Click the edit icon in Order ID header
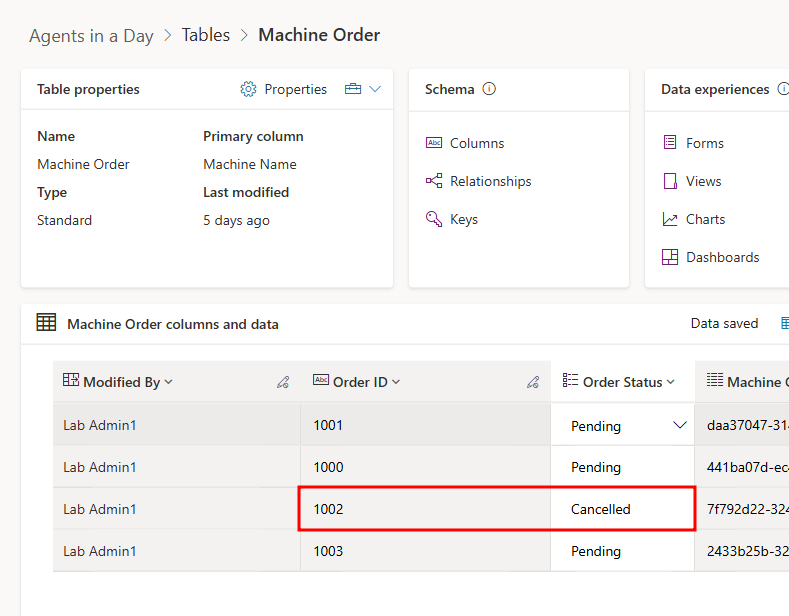789x616 pixels. (533, 382)
